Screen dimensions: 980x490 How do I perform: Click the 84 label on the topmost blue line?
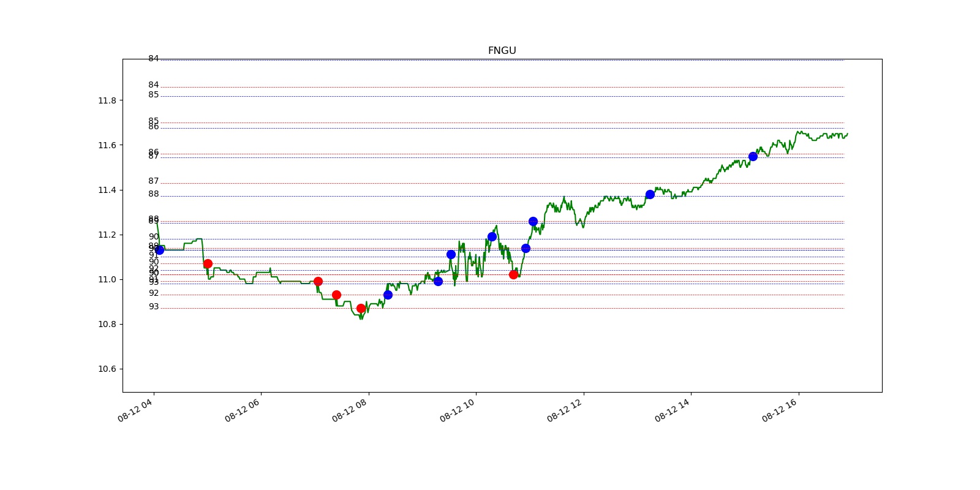[x=153, y=59]
